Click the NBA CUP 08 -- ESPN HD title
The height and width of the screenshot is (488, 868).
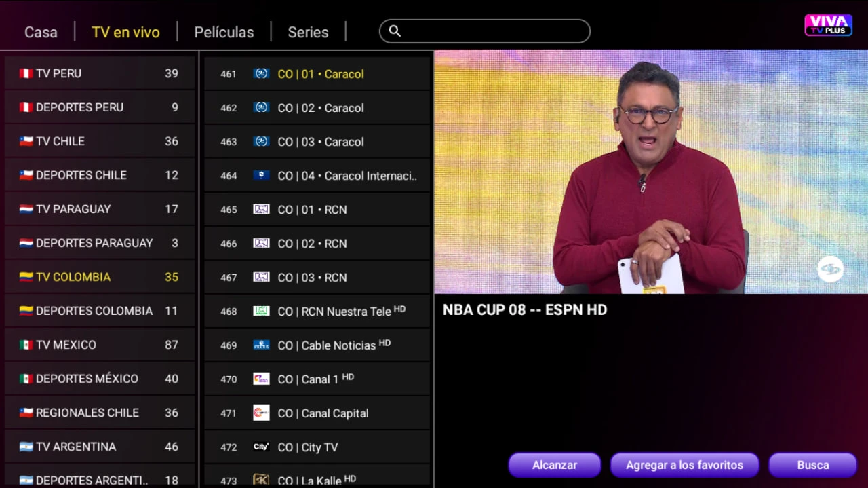[x=525, y=310]
